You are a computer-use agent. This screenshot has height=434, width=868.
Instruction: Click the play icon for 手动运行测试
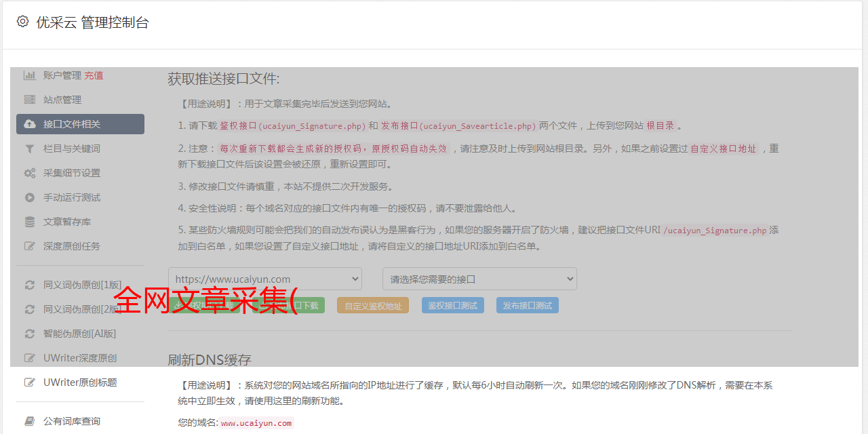[30, 197]
